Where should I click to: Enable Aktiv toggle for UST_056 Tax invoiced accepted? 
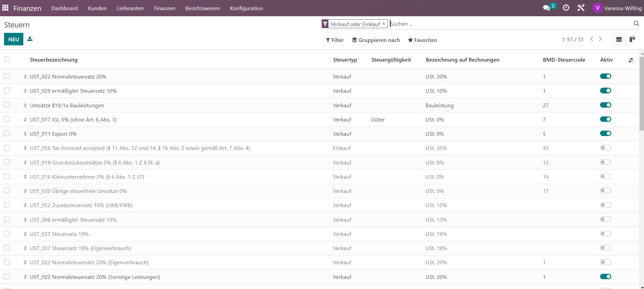[605, 148]
